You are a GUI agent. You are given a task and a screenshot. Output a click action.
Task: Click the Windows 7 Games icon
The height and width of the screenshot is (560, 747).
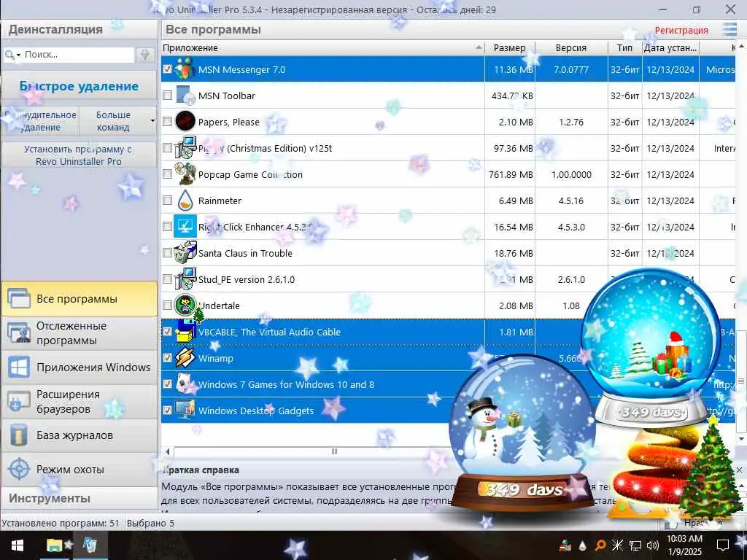click(x=185, y=384)
